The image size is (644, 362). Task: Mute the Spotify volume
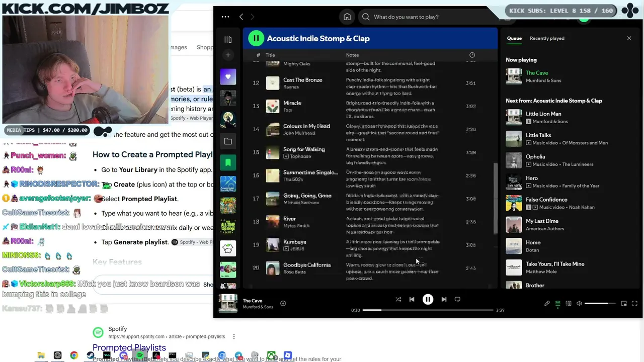579,303
